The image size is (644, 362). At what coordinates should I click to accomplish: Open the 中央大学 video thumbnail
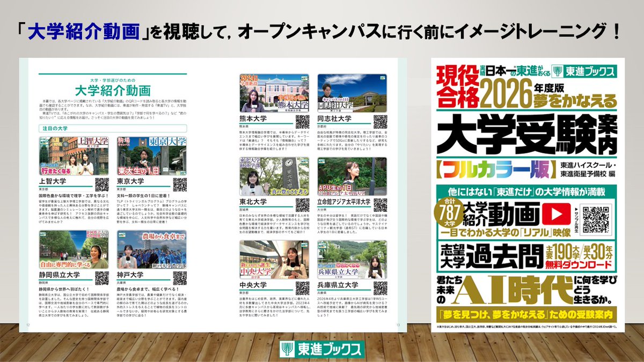pos(274,260)
